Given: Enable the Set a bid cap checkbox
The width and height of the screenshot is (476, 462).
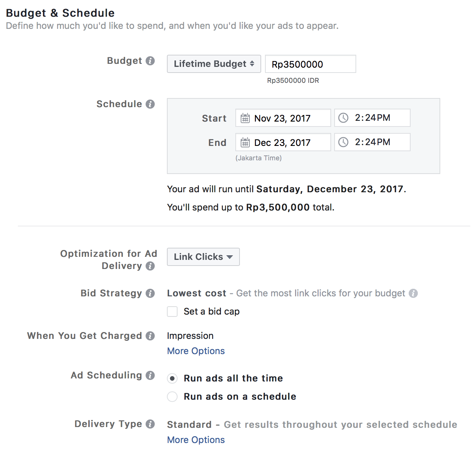Looking at the screenshot, I should point(172,312).
